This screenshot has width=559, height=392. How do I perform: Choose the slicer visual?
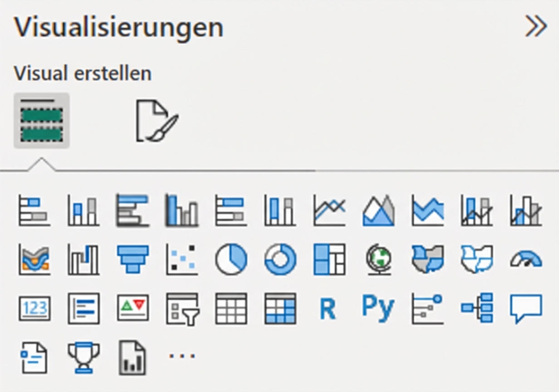182,309
